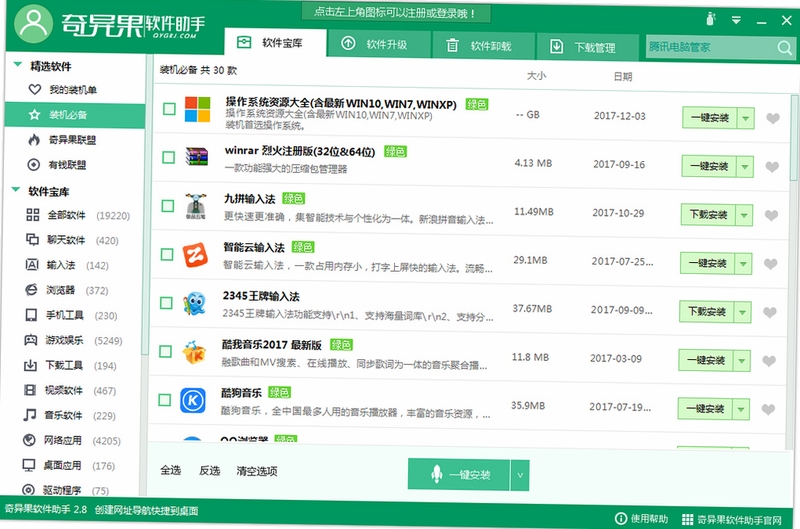Click 反选 to invert selection
800x529 pixels.
pos(209,470)
